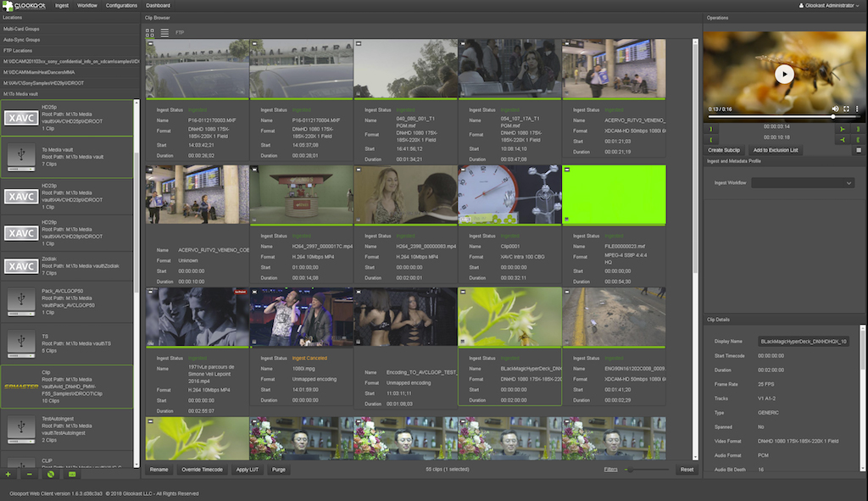Toggle selection marker on 054_107_17A_T1 thumbnail

tap(462, 43)
